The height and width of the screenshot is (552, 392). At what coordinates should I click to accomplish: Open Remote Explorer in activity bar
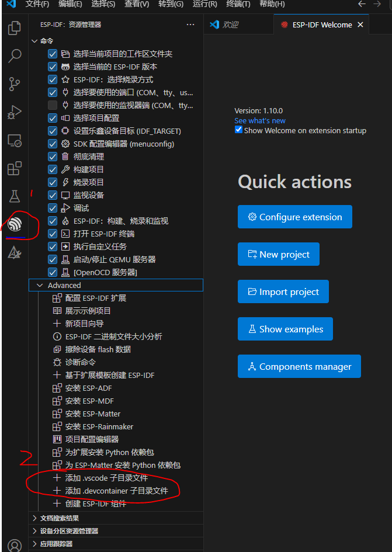pos(15,141)
